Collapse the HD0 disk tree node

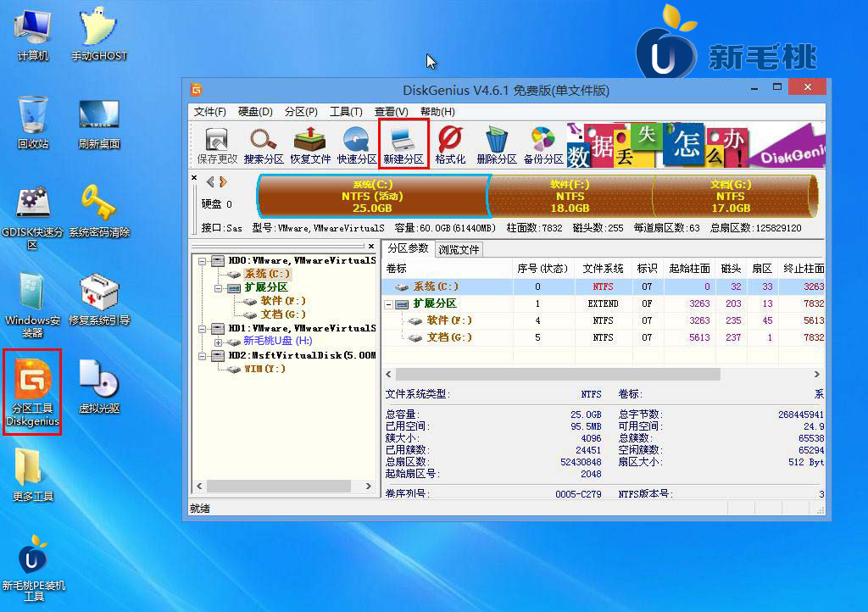pos(202,261)
